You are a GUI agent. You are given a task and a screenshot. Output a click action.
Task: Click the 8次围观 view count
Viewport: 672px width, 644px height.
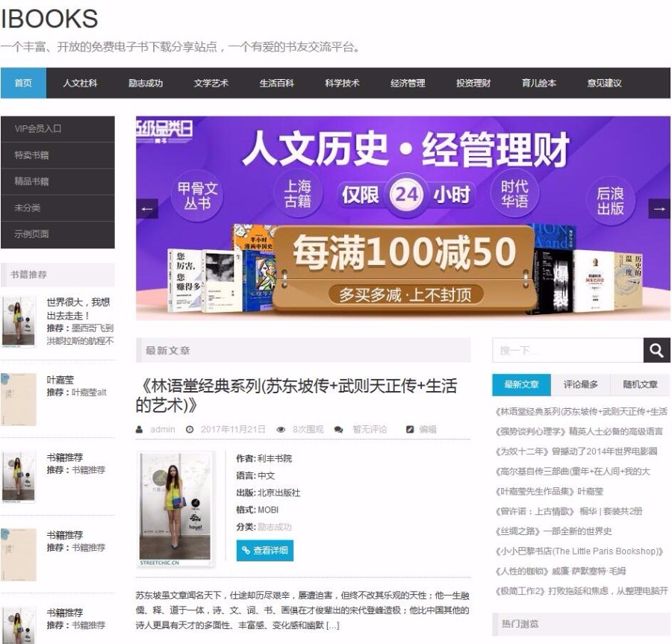[x=308, y=429]
